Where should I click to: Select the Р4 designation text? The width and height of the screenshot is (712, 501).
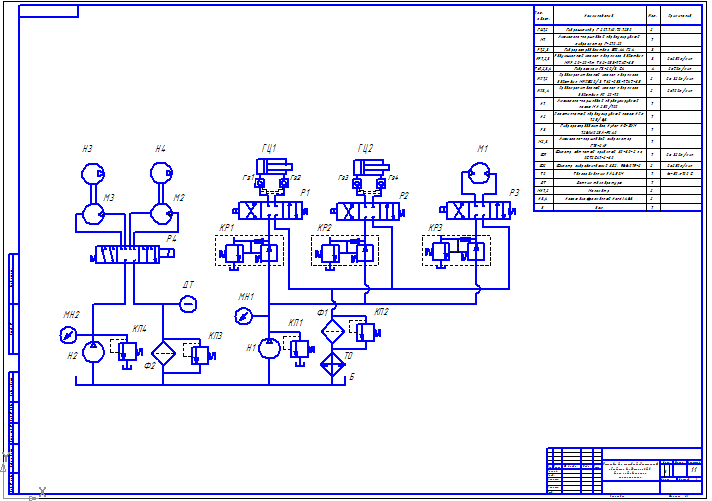click(x=171, y=238)
